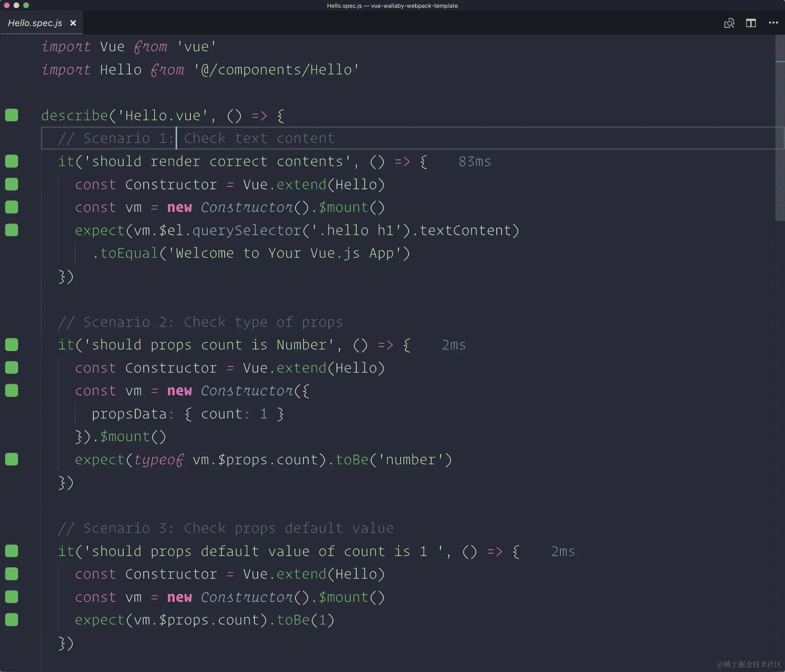Click green marker beside typeof expect line

tap(12, 459)
